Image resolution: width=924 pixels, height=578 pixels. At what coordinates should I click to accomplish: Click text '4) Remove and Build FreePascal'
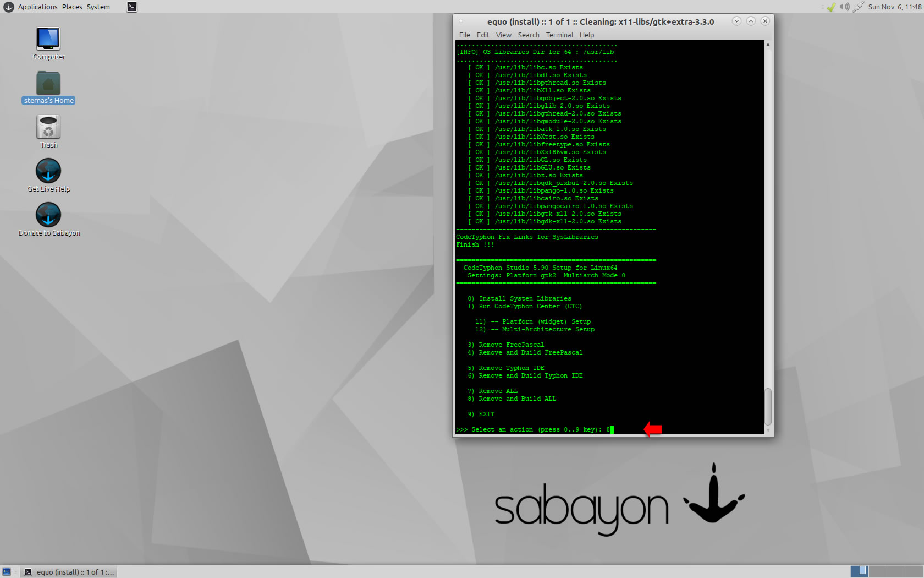(525, 352)
